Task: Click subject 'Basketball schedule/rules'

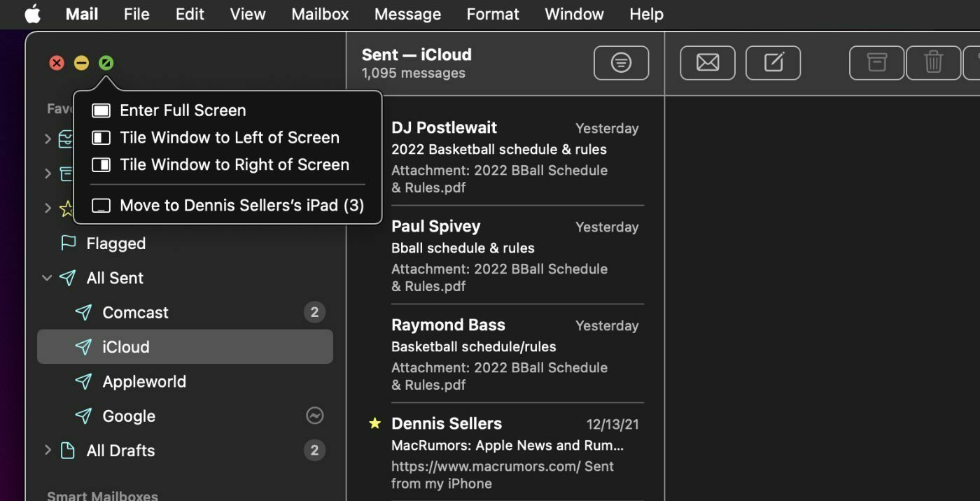Action: pos(474,346)
